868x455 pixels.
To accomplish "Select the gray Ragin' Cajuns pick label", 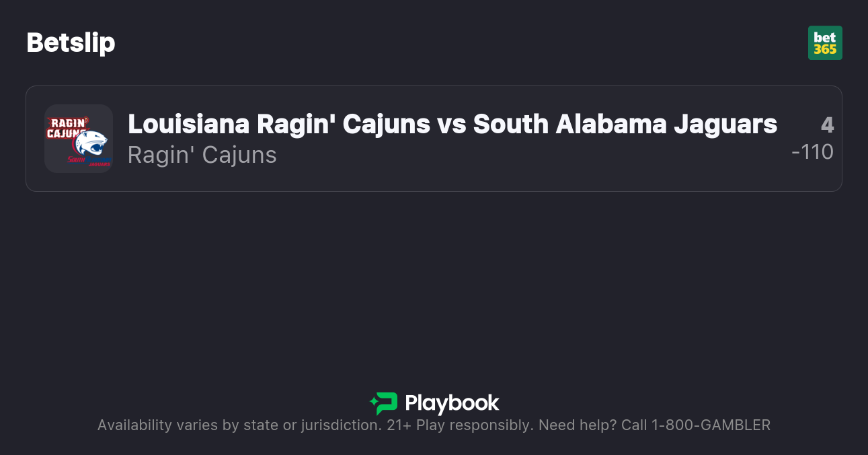I will point(202,155).
